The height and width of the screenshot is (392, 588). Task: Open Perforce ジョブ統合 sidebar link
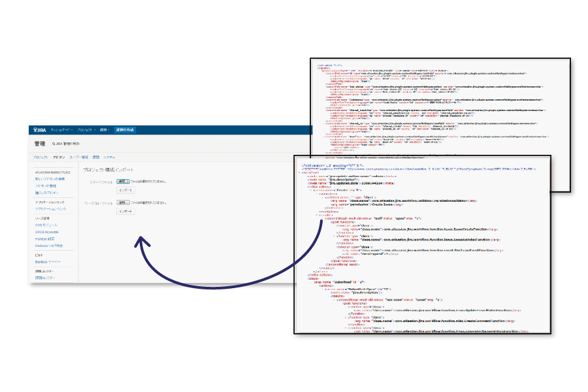(x=49, y=246)
